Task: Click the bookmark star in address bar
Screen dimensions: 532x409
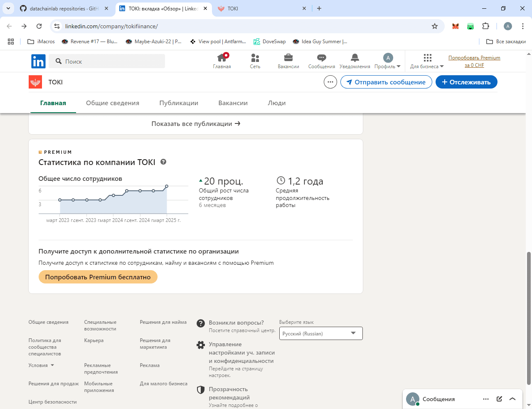Action: pos(435,26)
